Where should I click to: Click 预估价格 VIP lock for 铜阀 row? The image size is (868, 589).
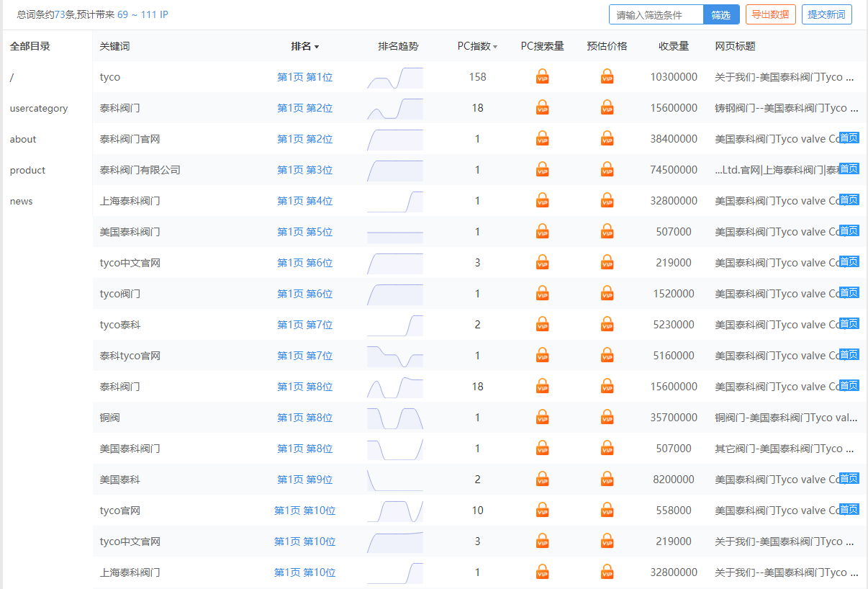[607, 418]
